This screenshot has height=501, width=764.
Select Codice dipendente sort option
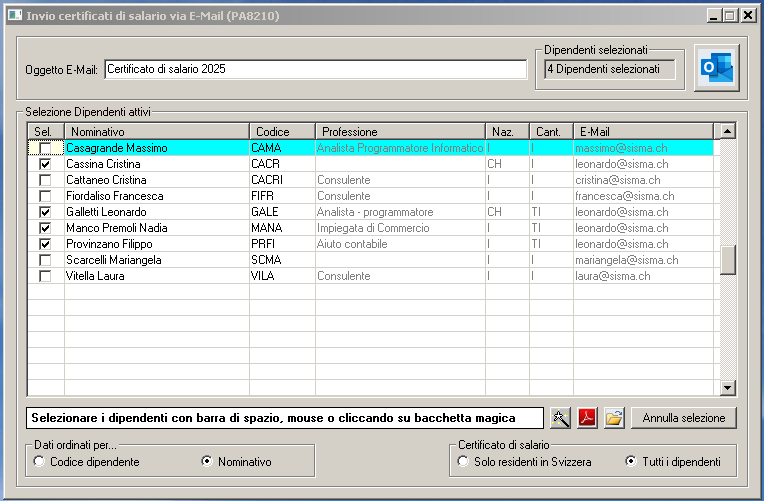point(39,462)
